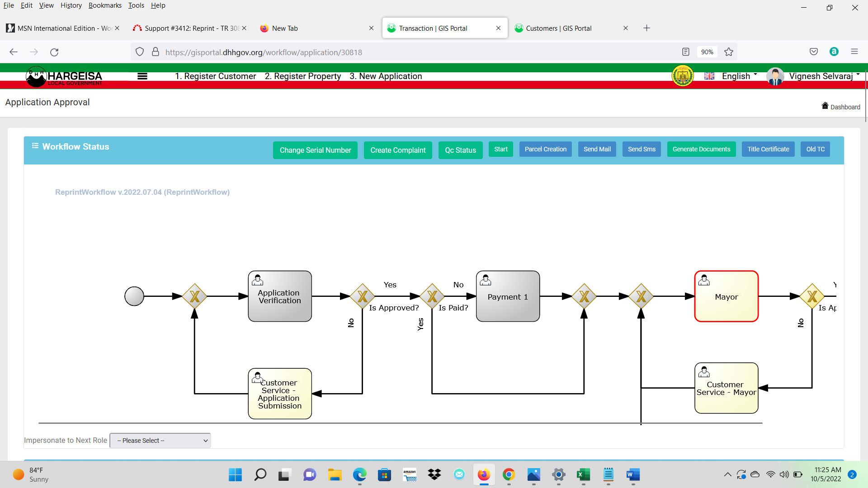Bookmark this page with the star icon

click(729, 52)
